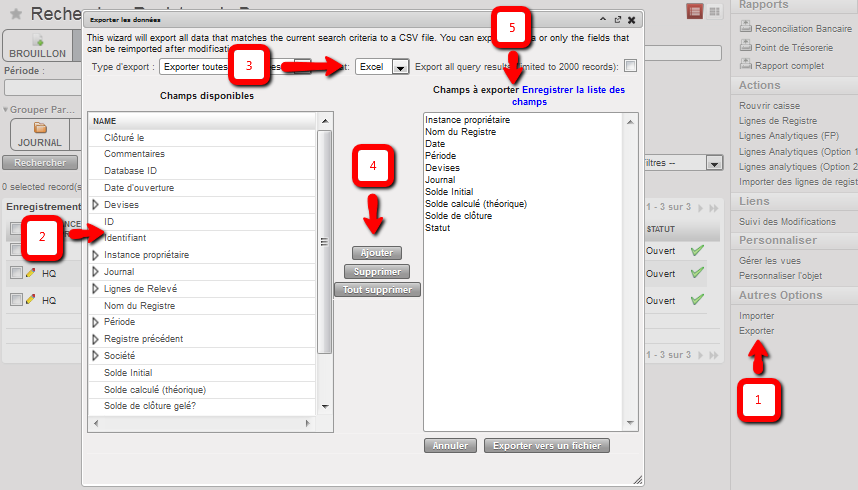This screenshot has width=858, height=490.
Task: Open the Excel format dropdown
Action: pos(400,67)
